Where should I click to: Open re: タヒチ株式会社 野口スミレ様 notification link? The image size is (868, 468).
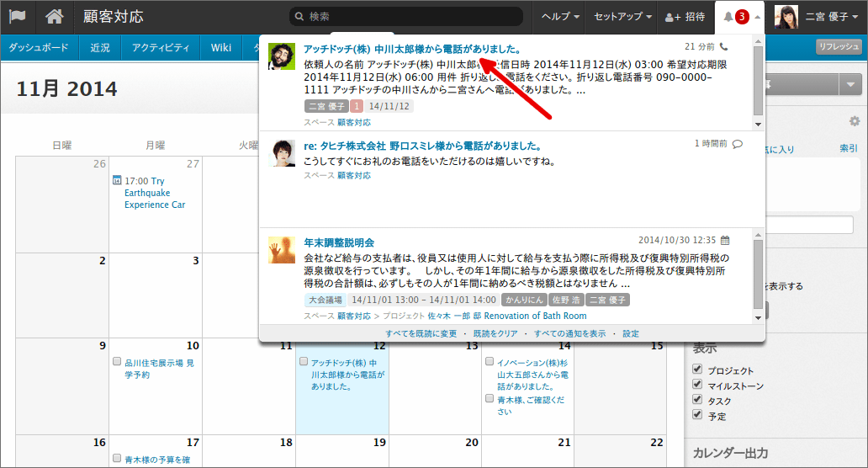click(422, 146)
